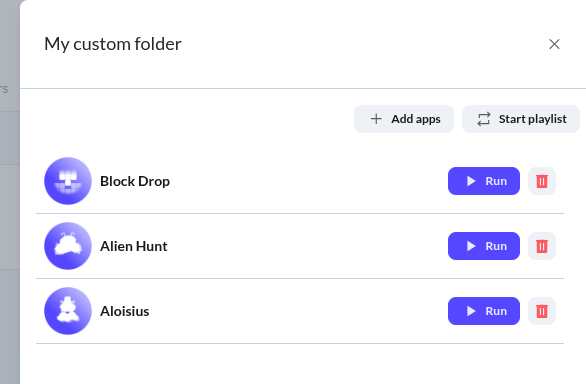Screen dimensions: 586x384
Task: Click the plus icon in Add apps
Action: (x=376, y=119)
